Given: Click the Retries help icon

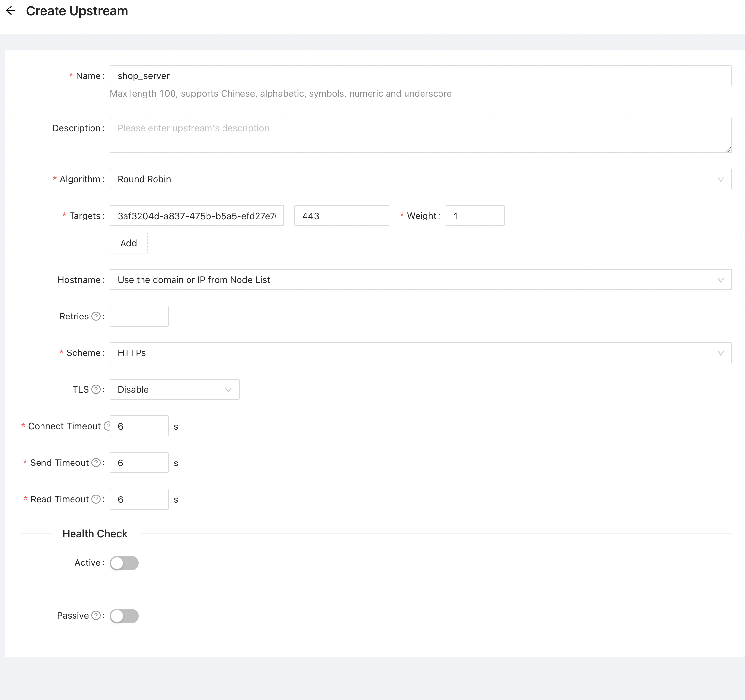Looking at the screenshot, I should (96, 317).
